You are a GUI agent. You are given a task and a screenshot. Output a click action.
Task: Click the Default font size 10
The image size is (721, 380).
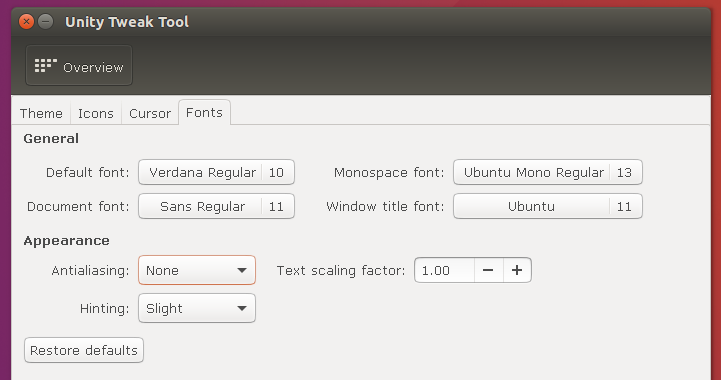(x=276, y=173)
